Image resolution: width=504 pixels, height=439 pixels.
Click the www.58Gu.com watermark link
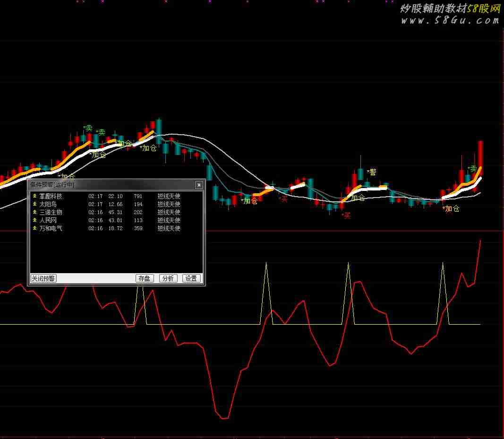tap(450, 20)
